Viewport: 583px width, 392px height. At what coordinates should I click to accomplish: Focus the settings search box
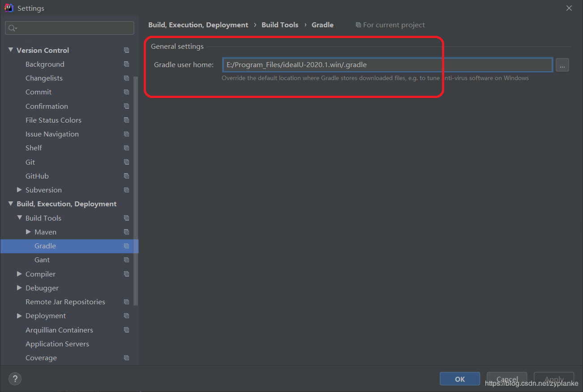[x=69, y=28]
